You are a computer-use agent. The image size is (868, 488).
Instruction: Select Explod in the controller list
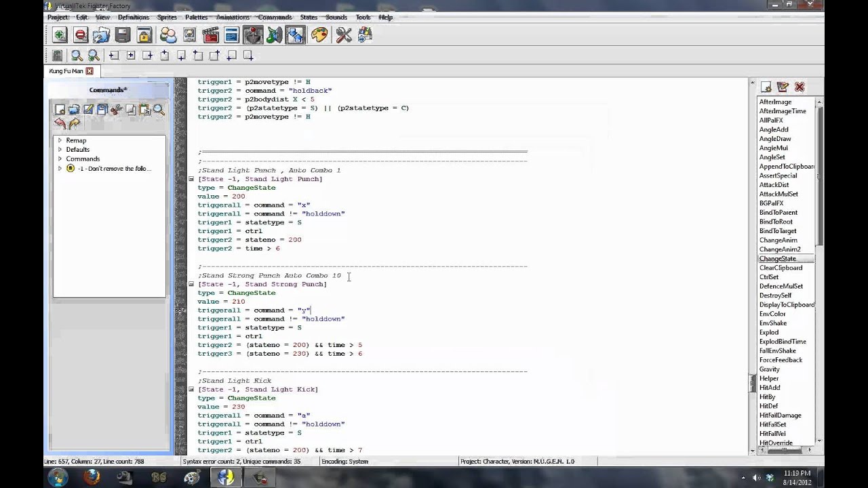point(769,332)
